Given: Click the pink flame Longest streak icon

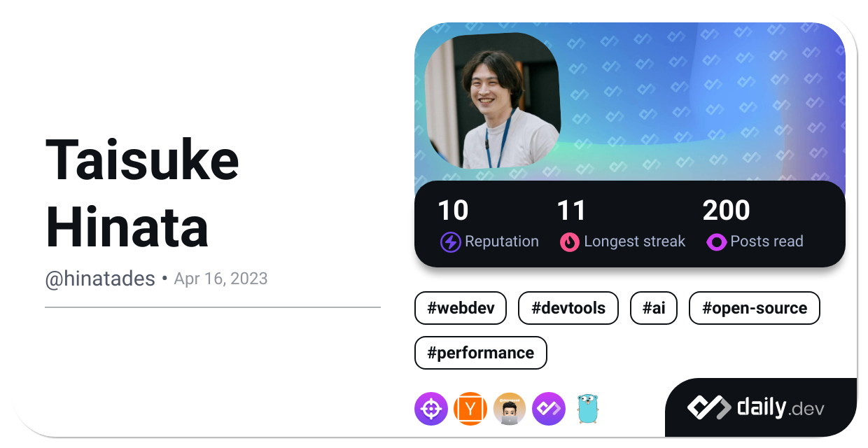Looking at the screenshot, I should (x=570, y=242).
